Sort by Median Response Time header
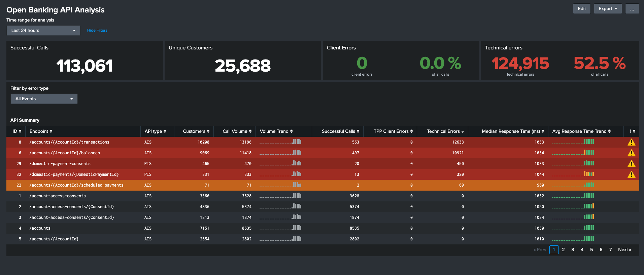Screen dimensions: 644x275 click(x=512, y=131)
